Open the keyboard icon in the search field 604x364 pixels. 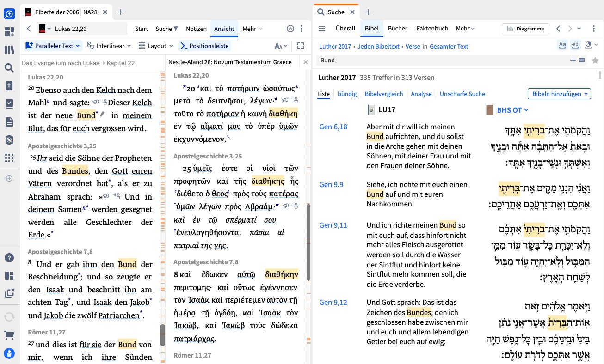582,60
